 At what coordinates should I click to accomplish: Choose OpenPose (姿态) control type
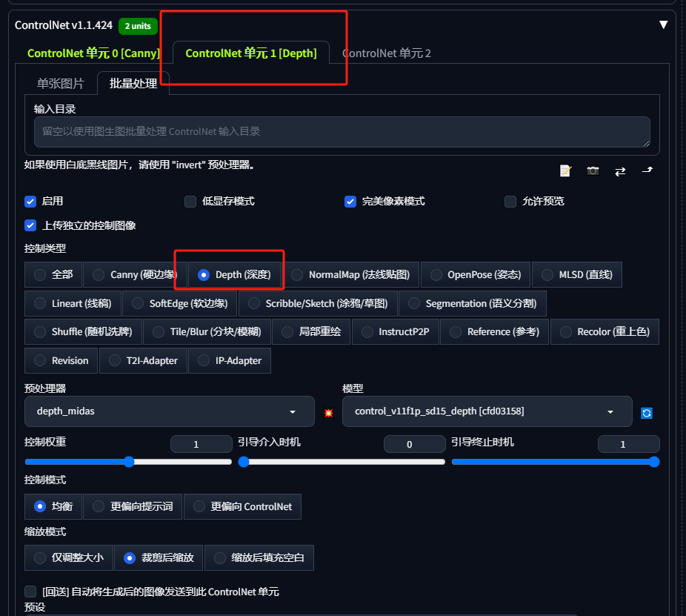[x=476, y=275]
